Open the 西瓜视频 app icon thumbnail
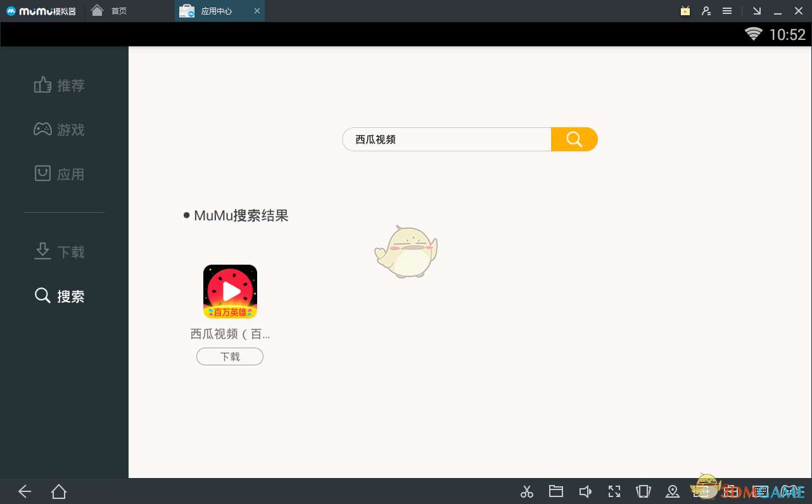This screenshot has height=504, width=812. (x=230, y=292)
